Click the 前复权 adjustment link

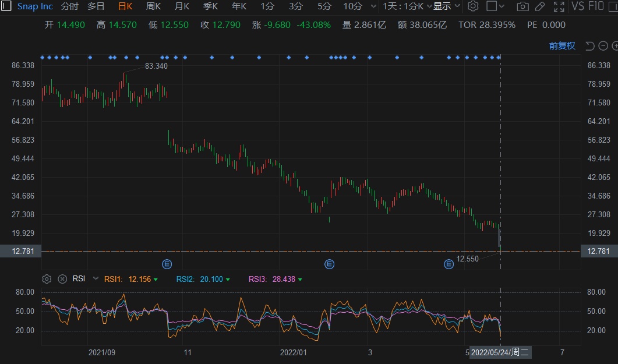click(562, 46)
